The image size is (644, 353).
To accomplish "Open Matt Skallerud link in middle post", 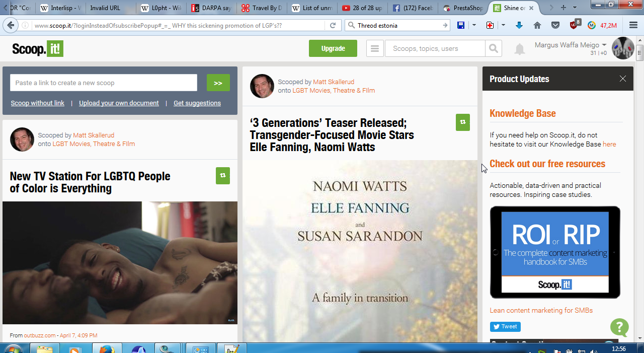I will [x=334, y=82].
